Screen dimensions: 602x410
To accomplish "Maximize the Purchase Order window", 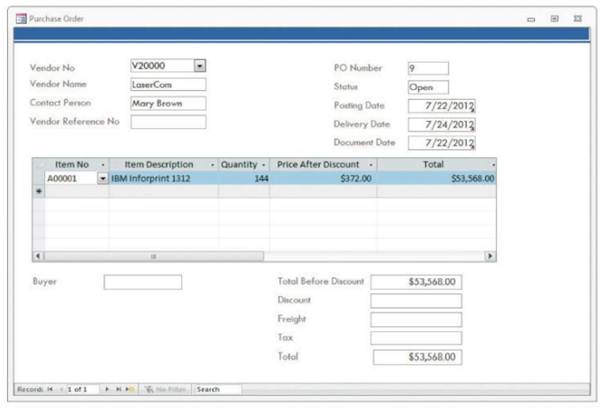I will [x=554, y=18].
